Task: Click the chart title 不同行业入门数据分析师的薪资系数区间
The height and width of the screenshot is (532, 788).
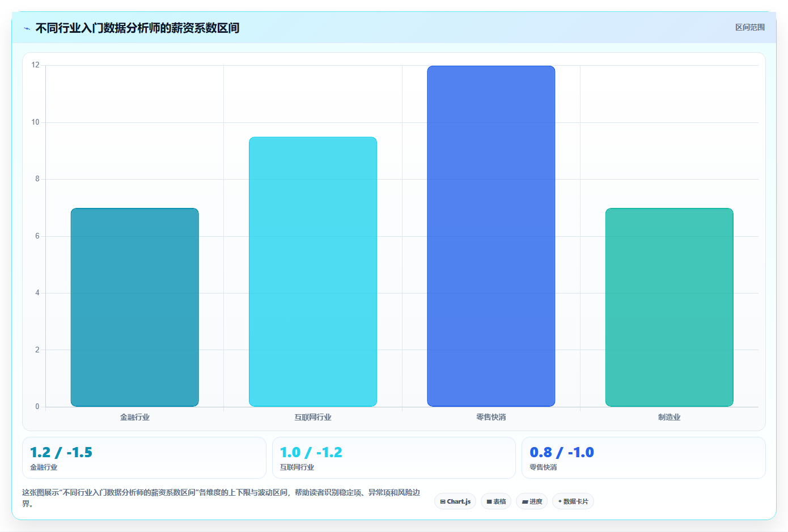Action: pyautogui.click(x=137, y=28)
